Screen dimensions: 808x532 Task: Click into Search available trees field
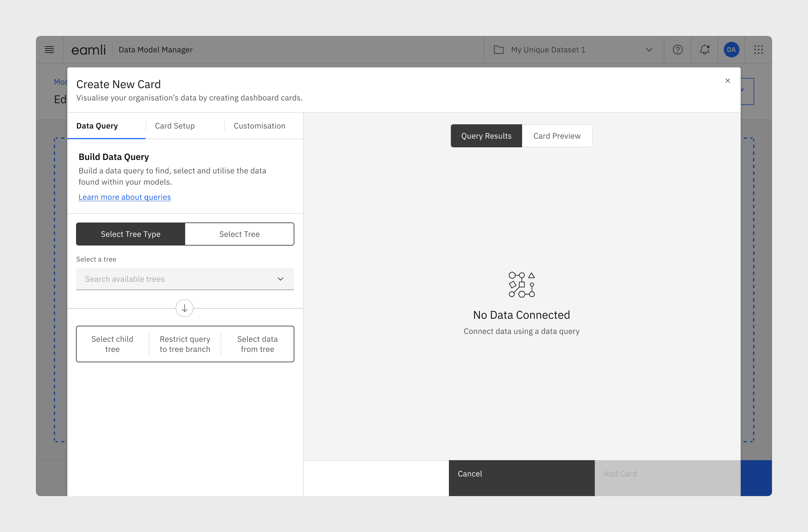(170, 279)
